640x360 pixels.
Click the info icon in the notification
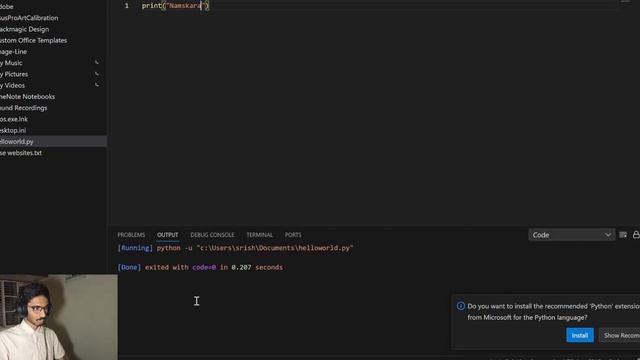coord(461,306)
